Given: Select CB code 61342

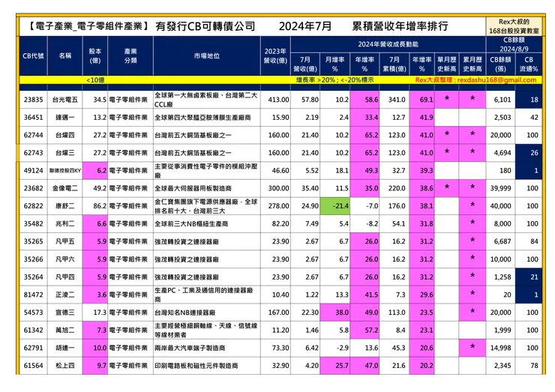Looking at the screenshot, I should (33, 330).
